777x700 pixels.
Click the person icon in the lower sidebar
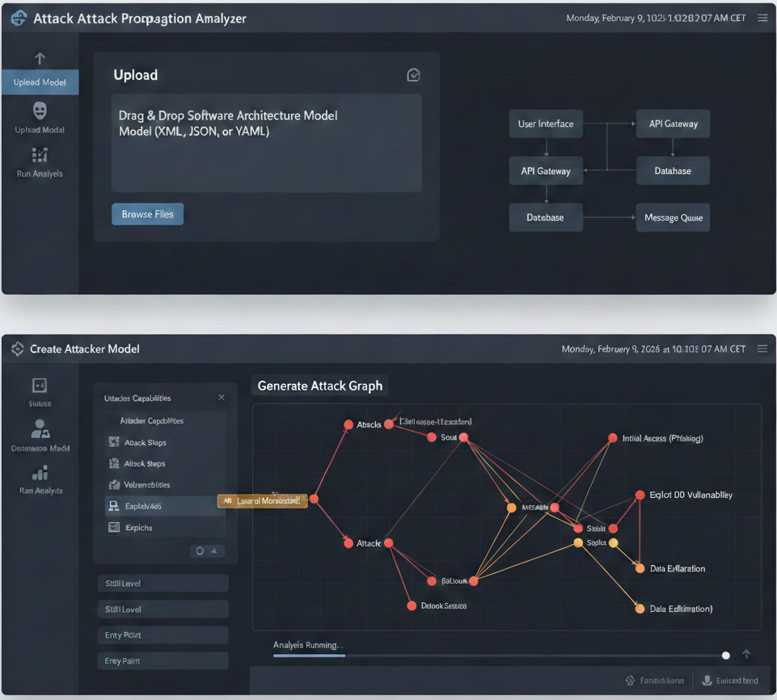40,428
